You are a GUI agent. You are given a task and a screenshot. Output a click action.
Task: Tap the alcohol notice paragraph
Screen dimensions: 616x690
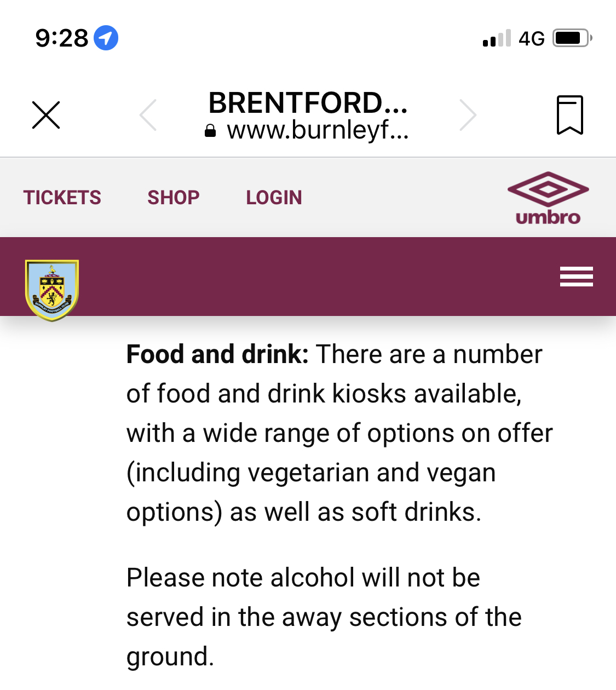[323, 617]
